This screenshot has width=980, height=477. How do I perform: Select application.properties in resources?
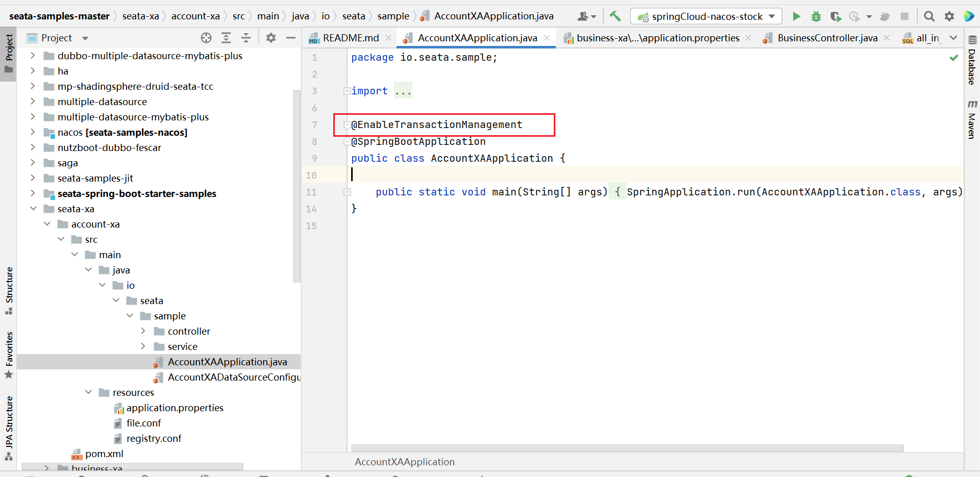coord(175,408)
